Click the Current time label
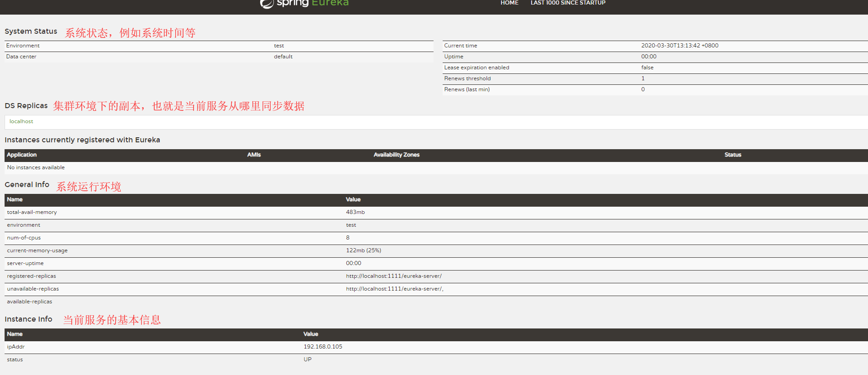 point(460,46)
